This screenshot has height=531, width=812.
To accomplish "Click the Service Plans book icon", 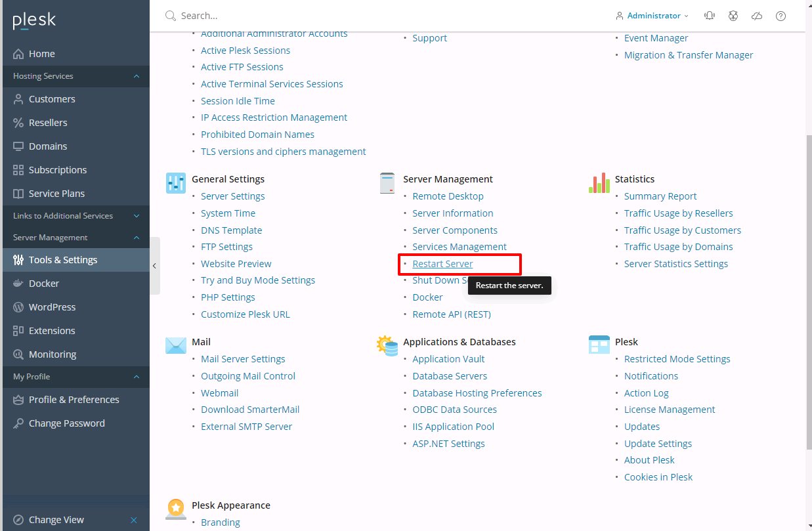I will [18, 194].
